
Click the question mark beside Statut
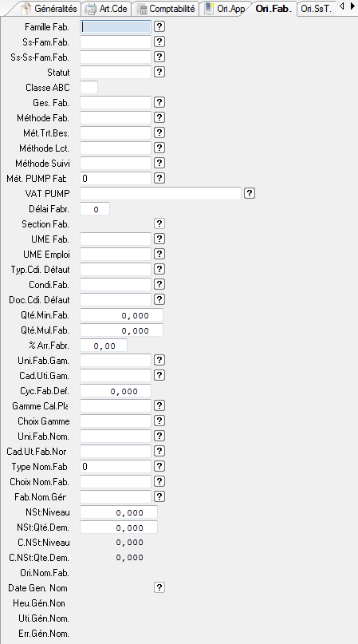[x=159, y=72]
